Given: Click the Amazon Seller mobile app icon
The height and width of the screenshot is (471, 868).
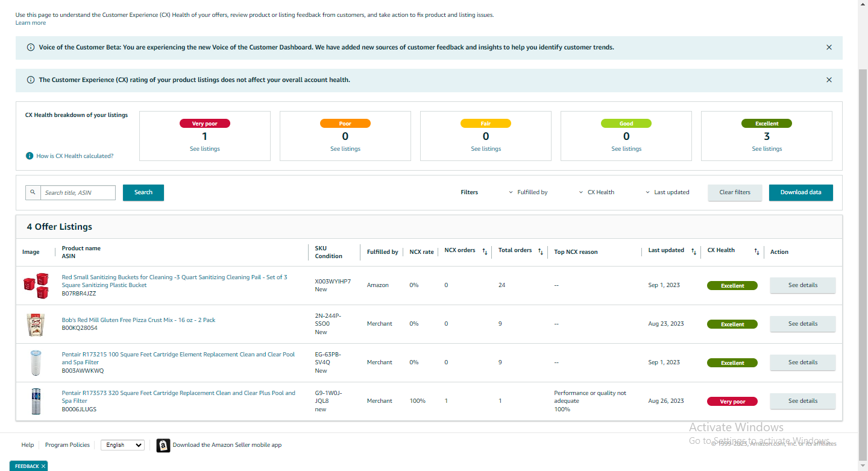Looking at the screenshot, I should (163, 445).
